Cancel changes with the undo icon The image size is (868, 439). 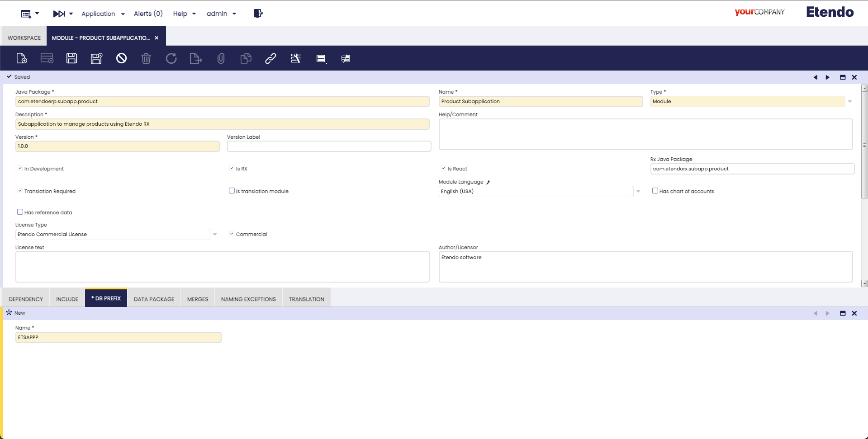(x=121, y=58)
